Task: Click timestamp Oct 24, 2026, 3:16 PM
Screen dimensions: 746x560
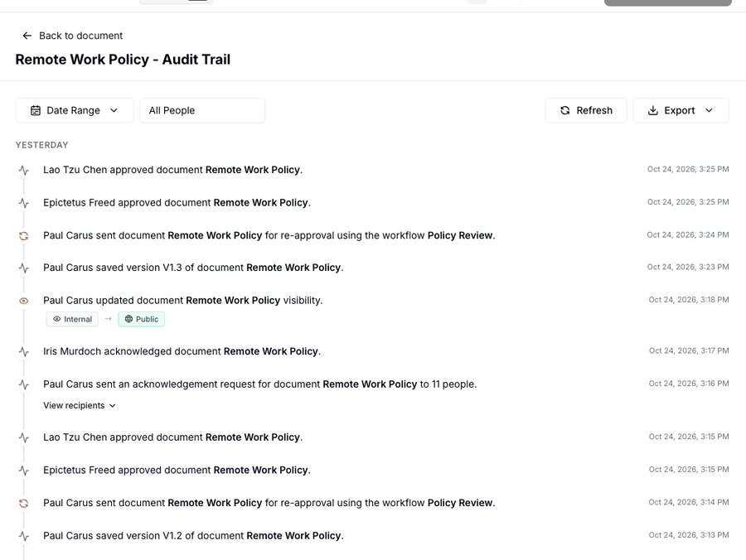Action: pos(689,384)
